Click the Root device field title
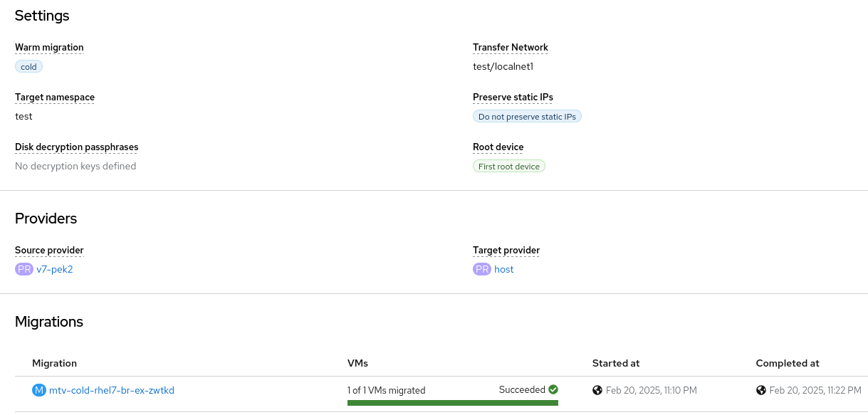868x415 pixels. (x=498, y=147)
